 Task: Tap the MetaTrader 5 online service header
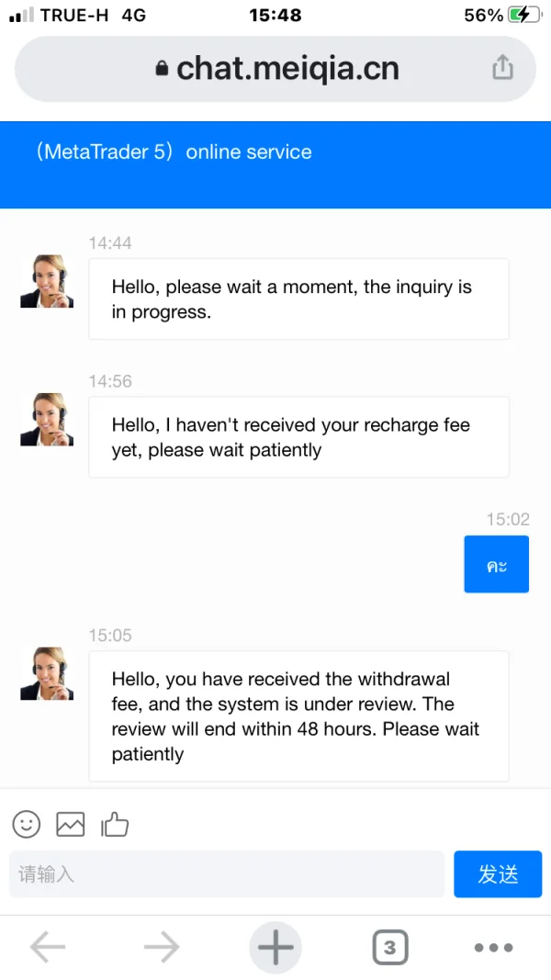174,152
